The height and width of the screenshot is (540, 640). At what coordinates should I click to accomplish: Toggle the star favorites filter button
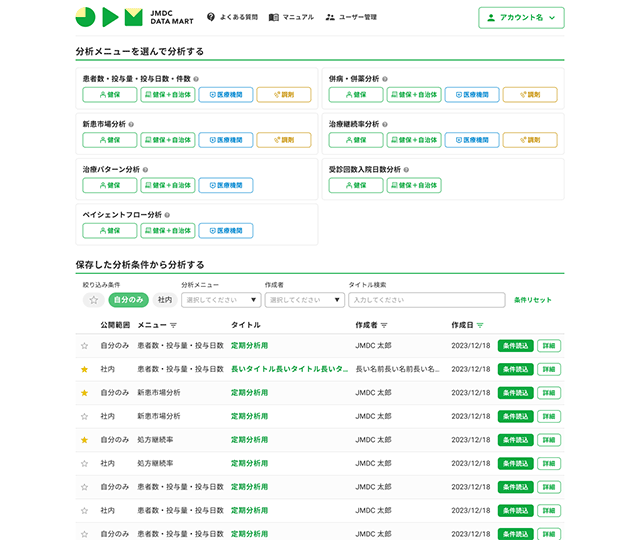(93, 300)
